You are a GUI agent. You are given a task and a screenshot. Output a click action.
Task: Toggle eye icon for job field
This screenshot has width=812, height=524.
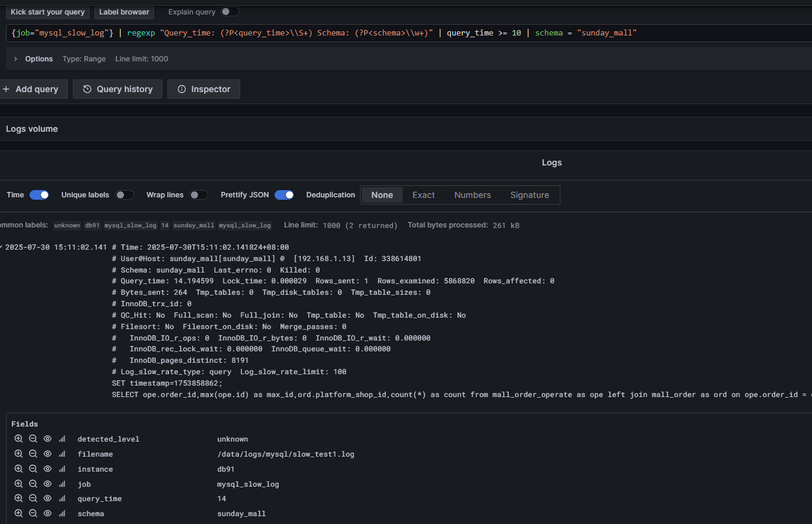click(48, 484)
